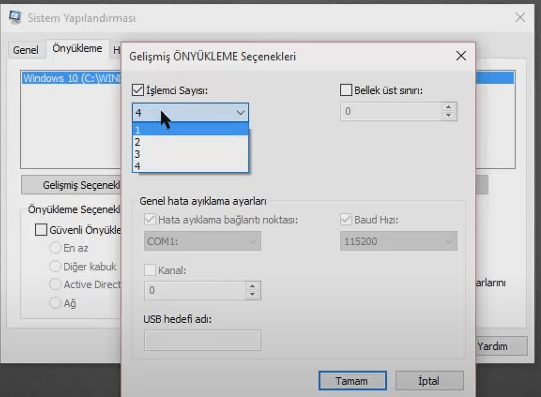Viewport: 541px width, 397px height.
Task: Click the Sistem Yapılandırması title bar icon
Action: click(x=15, y=17)
